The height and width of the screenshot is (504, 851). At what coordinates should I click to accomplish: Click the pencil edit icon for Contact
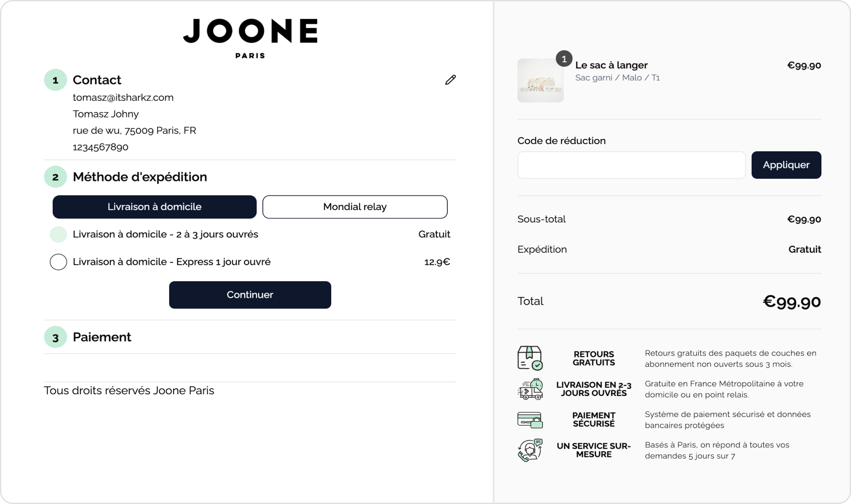450,80
